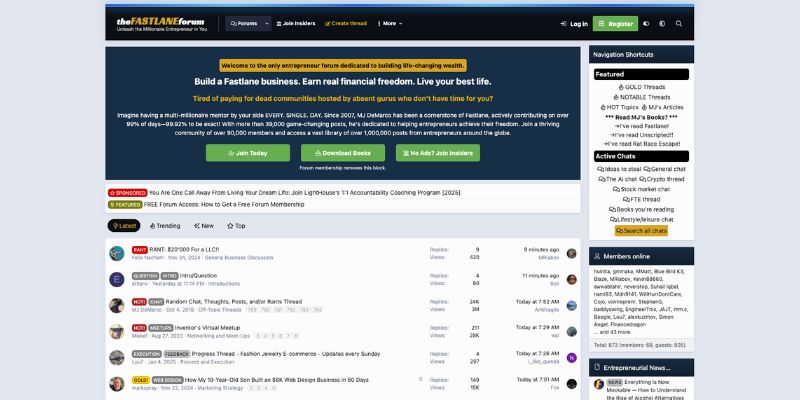The height and width of the screenshot is (400, 800).
Task: Open Off-Topic Threads forum link
Action: click(x=220, y=310)
